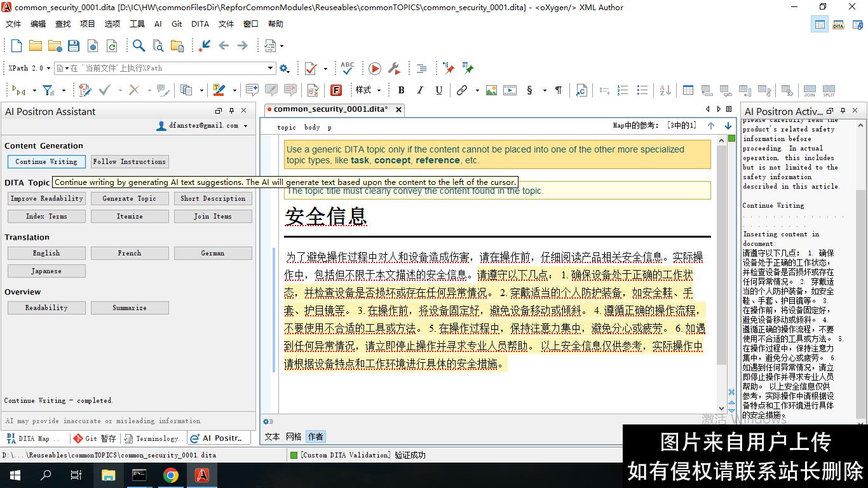Viewport: 868px width, 488px height.
Task: Expand the section symbol dropdown arrow
Action: [x=545, y=90]
